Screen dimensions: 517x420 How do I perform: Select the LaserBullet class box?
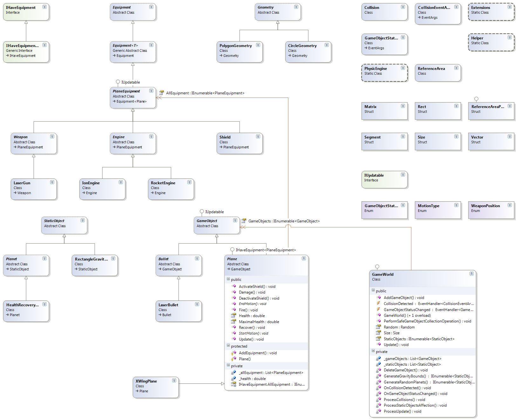[179, 311]
